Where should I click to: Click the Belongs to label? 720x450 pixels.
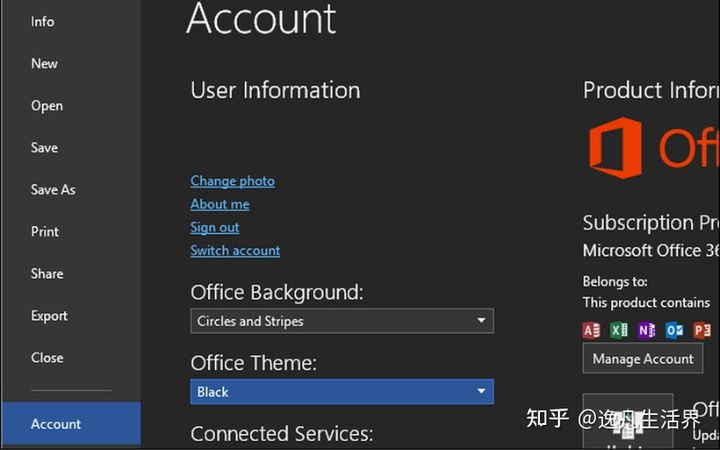click(615, 281)
